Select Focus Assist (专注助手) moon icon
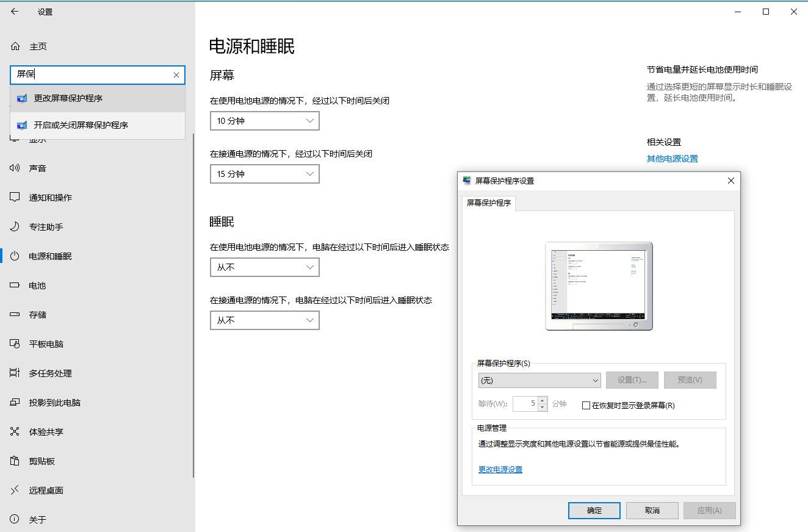The width and height of the screenshot is (808, 532). click(15, 227)
